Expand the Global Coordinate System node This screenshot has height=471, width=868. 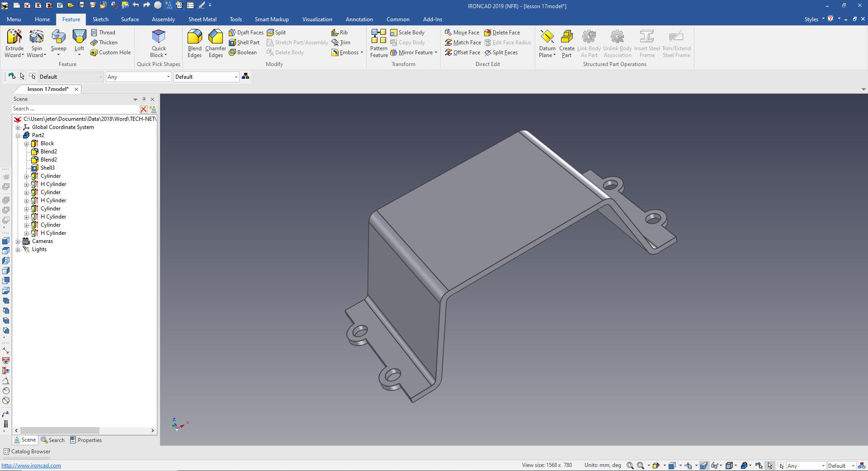(18, 128)
